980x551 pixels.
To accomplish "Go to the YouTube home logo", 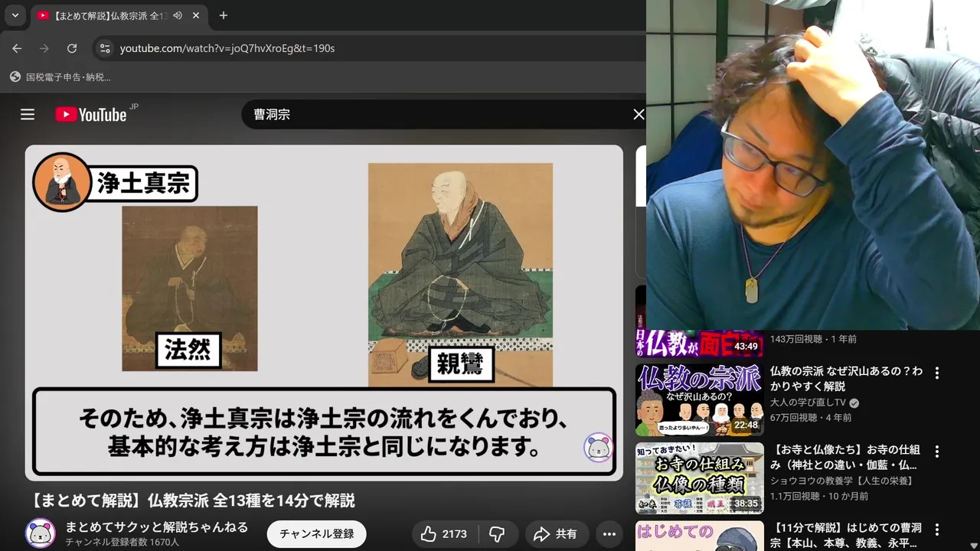I will coord(91,114).
